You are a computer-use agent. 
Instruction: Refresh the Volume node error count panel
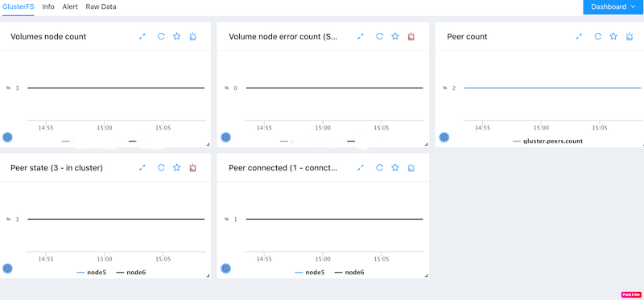pyautogui.click(x=379, y=36)
